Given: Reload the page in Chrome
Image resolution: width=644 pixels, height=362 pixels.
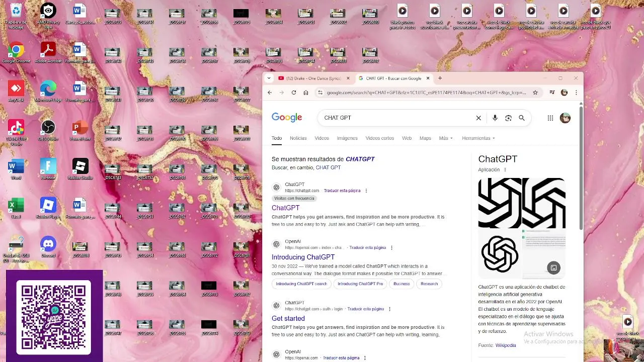Looking at the screenshot, I should [294, 93].
